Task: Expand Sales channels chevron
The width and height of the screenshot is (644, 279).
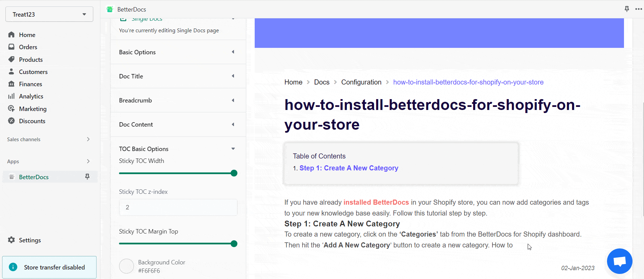Action: coord(88,139)
